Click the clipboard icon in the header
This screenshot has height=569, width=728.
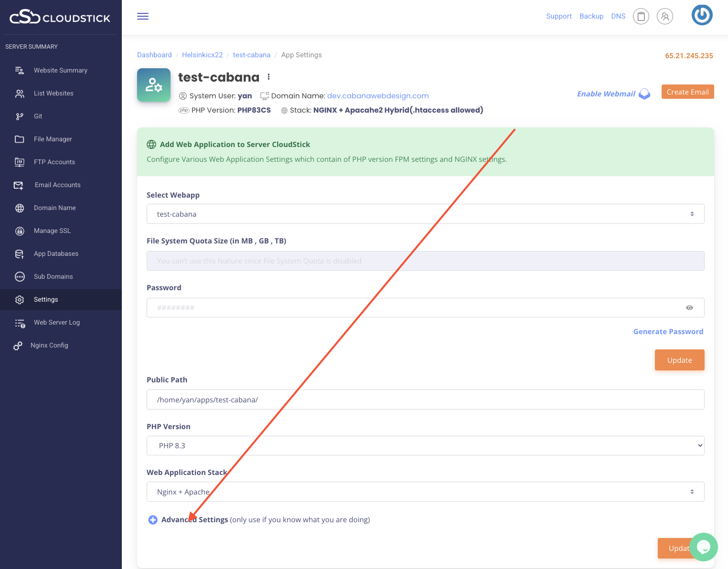pyautogui.click(x=641, y=16)
